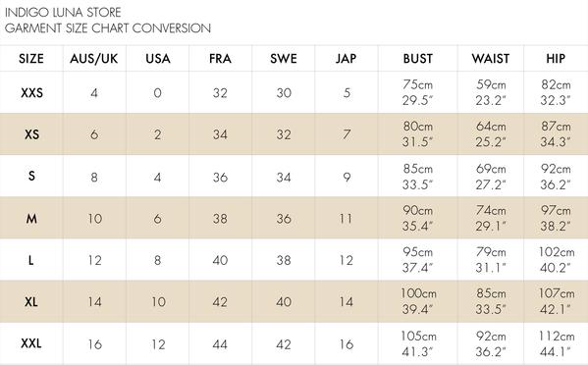Select the JAP column header
The height and width of the screenshot is (365, 588).
(x=347, y=59)
